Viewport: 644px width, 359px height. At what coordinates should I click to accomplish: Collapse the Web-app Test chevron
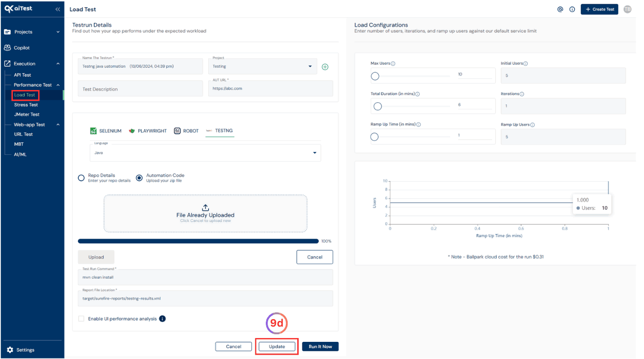(58, 125)
